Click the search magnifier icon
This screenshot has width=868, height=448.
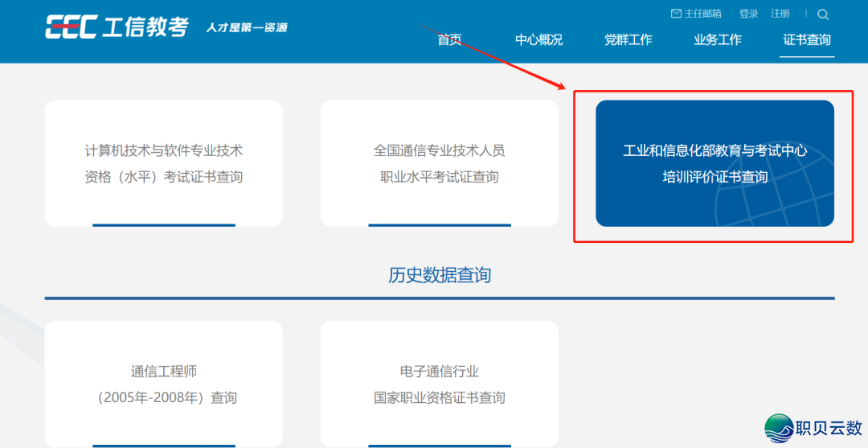pos(823,14)
